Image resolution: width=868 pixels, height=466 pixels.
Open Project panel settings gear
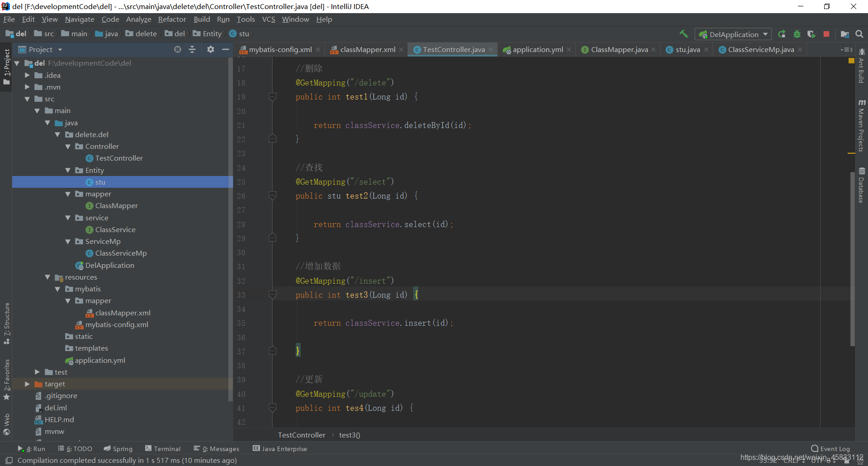coord(210,49)
